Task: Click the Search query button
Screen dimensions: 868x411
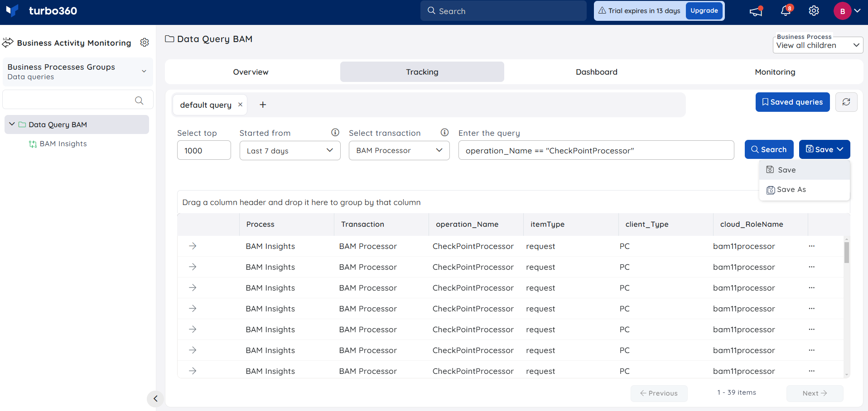Action: click(769, 149)
